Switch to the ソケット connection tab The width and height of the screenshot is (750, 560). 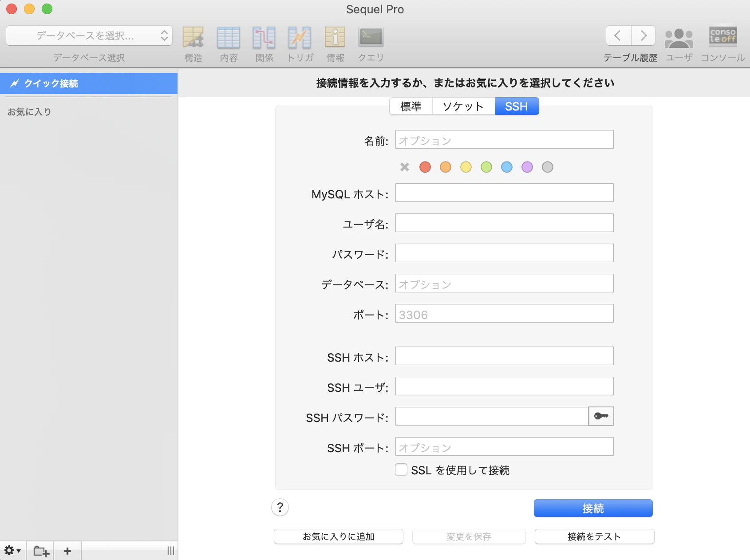pos(463,106)
